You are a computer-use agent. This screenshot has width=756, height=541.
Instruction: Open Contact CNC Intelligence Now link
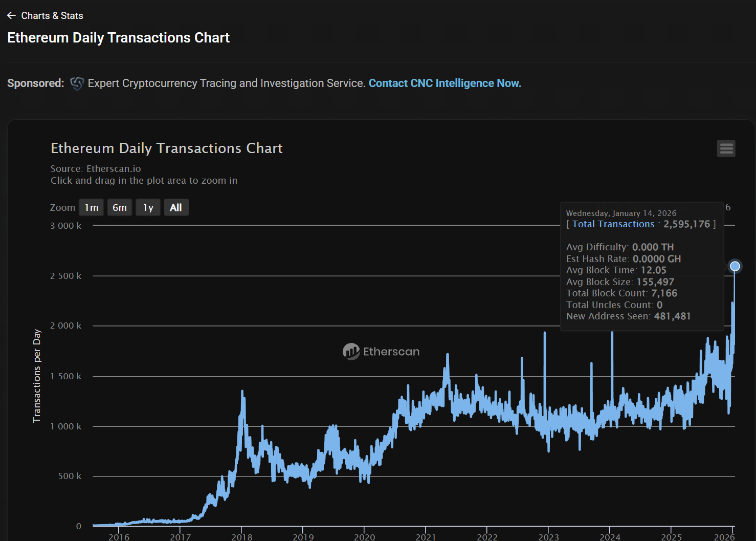coord(444,83)
